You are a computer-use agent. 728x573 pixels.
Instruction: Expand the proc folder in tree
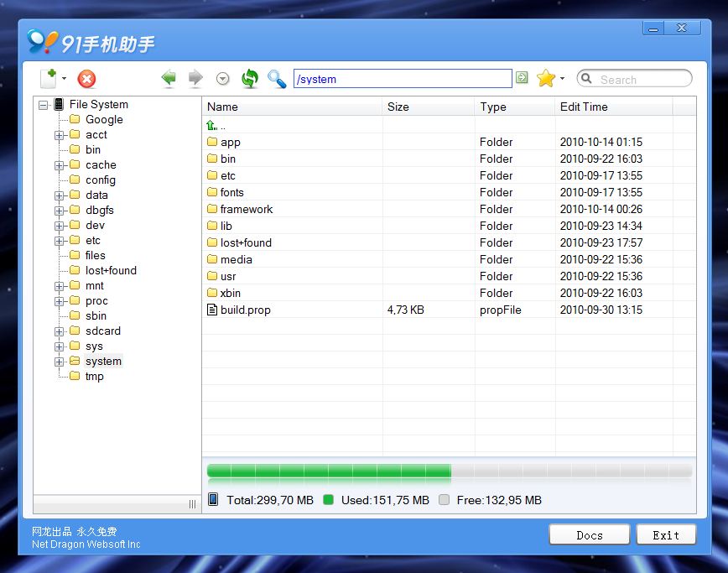59,301
